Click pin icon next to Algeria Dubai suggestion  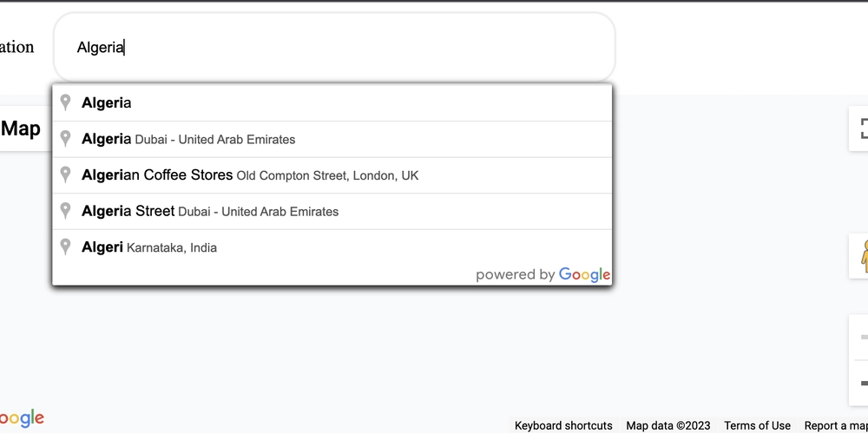point(65,138)
